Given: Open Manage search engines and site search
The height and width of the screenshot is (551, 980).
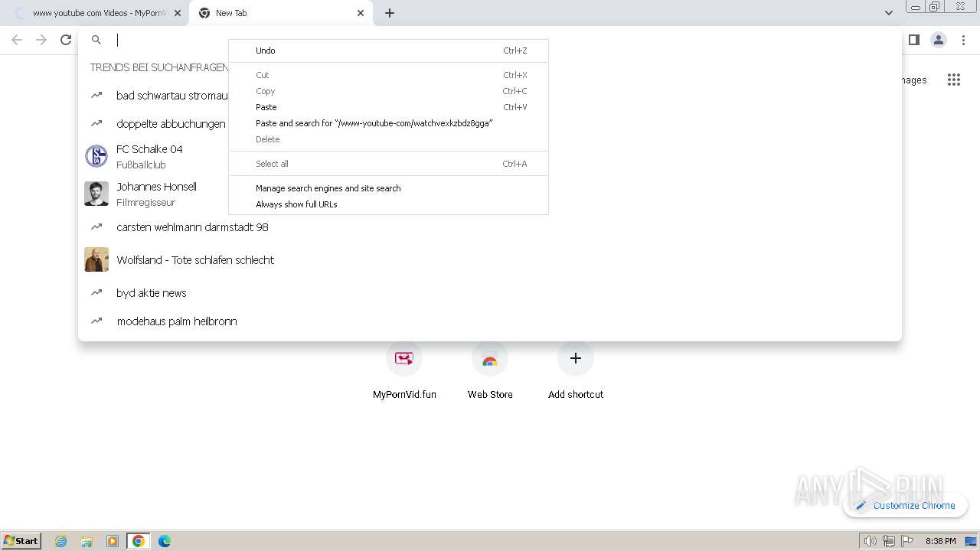Looking at the screenshot, I should click(388, 188).
